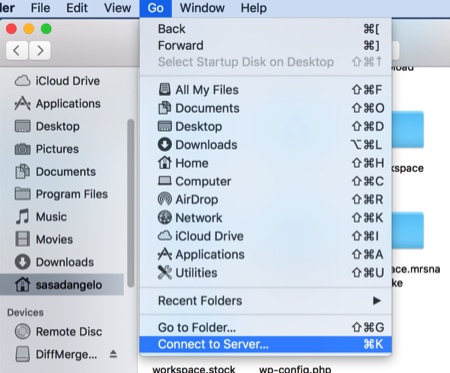450x373 pixels.
Task: Click the Music note icon in sidebar
Action: (x=22, y=217)
